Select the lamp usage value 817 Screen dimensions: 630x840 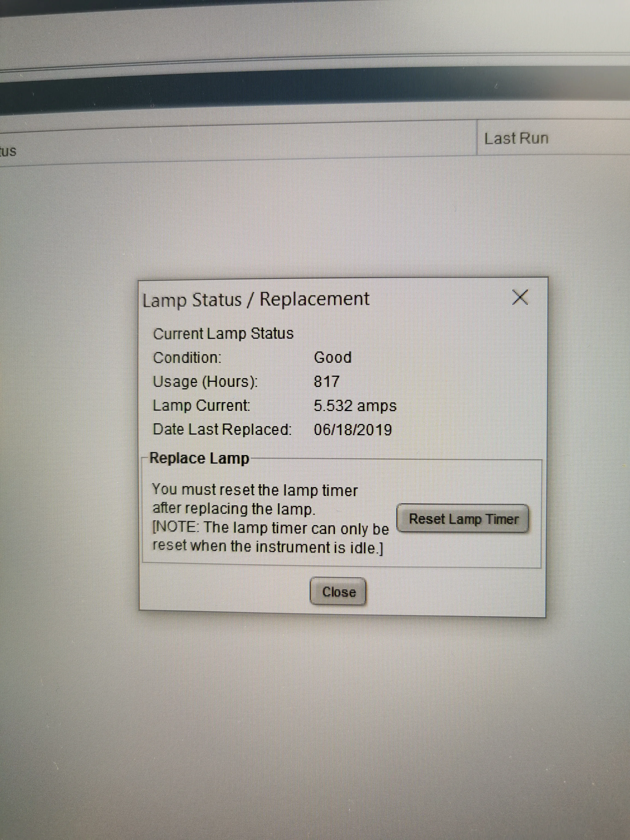327,382
